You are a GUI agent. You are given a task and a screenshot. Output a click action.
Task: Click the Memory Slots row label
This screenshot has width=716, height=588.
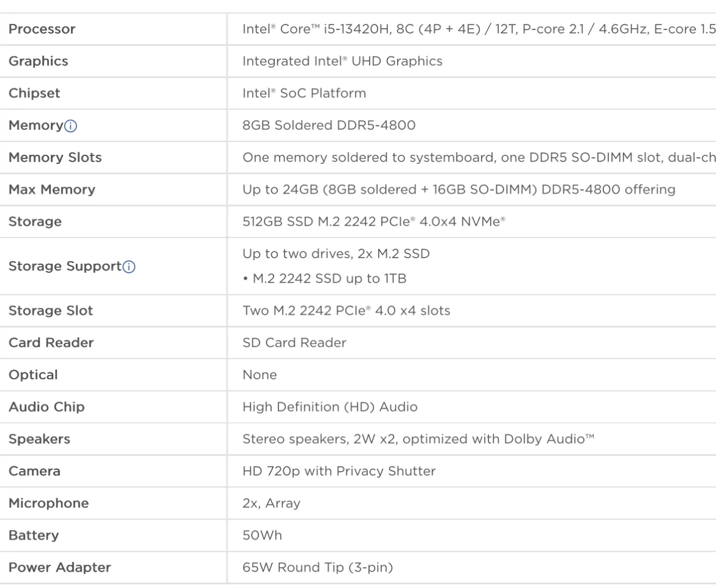coord(55,157)
